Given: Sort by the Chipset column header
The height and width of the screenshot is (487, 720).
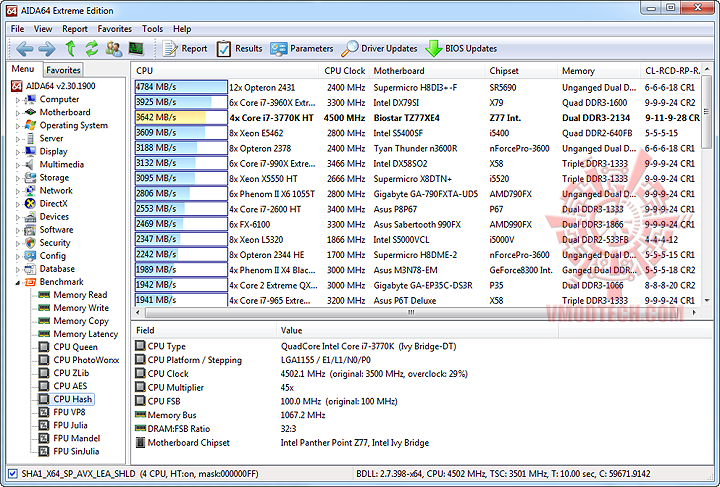Looking at the screenshot, I should tap(521, 71).
